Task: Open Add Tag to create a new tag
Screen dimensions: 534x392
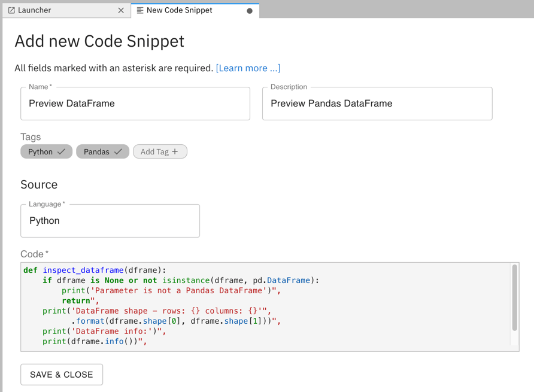Action: tap(160, 151)
